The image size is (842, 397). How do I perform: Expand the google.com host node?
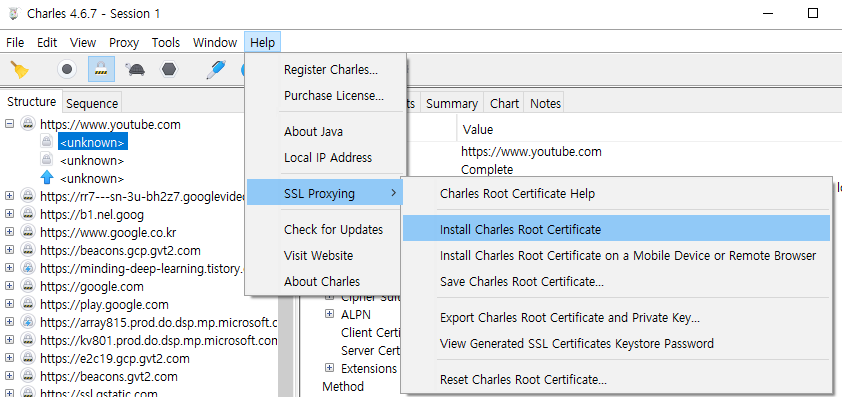(x=9, y=286)
